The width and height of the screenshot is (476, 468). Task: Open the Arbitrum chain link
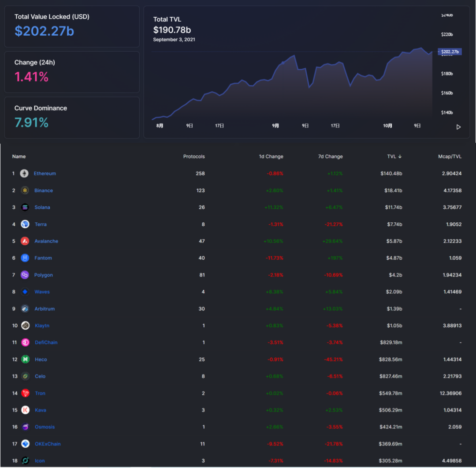point(45,309)
